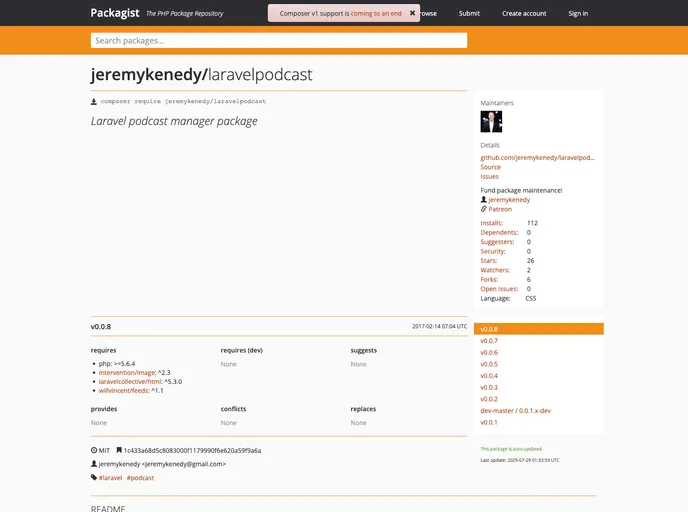688x512 pixels.
Task: Select dev-master / 0.0.1.x-dev version
Action: pos(516,411)
